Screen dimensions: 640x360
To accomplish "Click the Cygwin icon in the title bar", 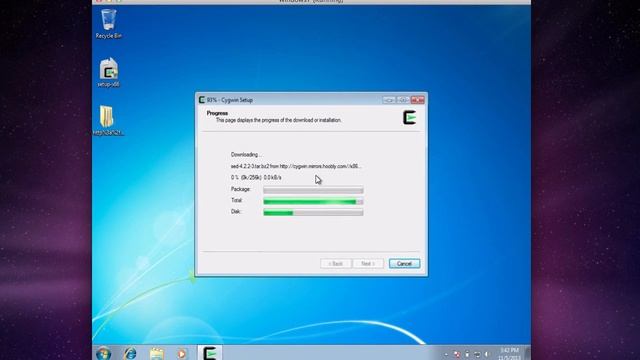I will pos(202,100).
